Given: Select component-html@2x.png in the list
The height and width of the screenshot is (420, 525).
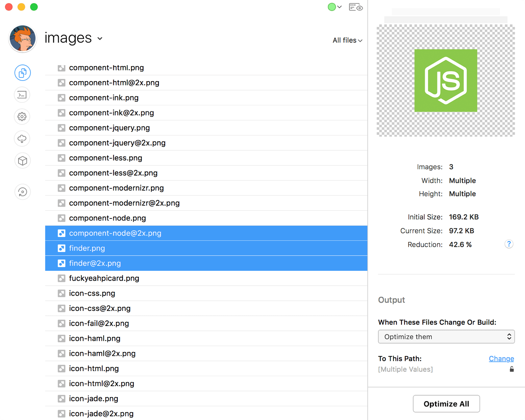Looking at the screenshot, I should (x=206, y=83).
